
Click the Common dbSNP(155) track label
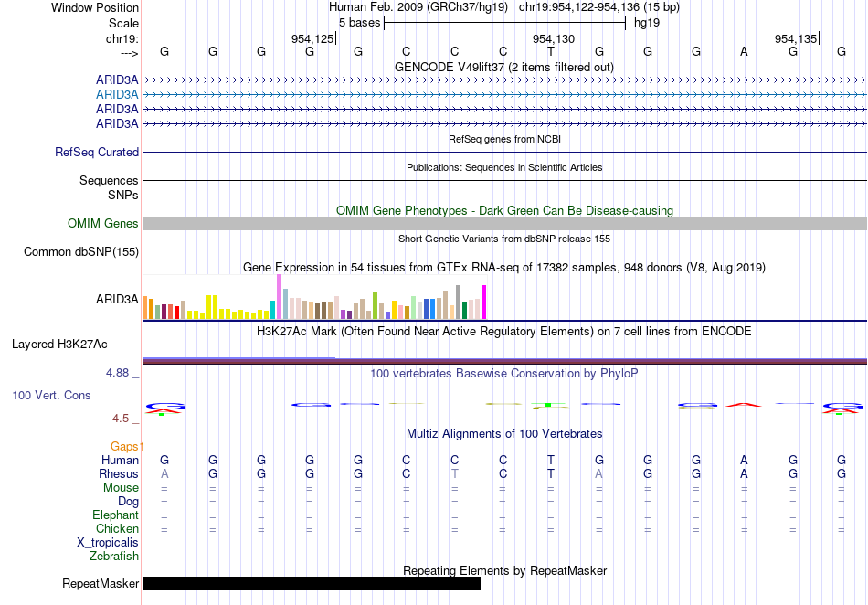point(80,252)
